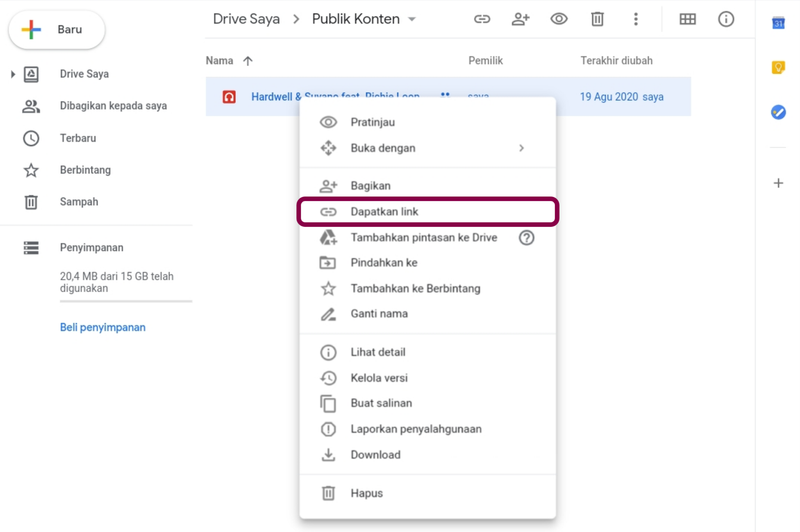The height and width of the screenshot is (532, 800).
Task: Open Google Calendar side panel icon
Action: [x=778, y=23]
